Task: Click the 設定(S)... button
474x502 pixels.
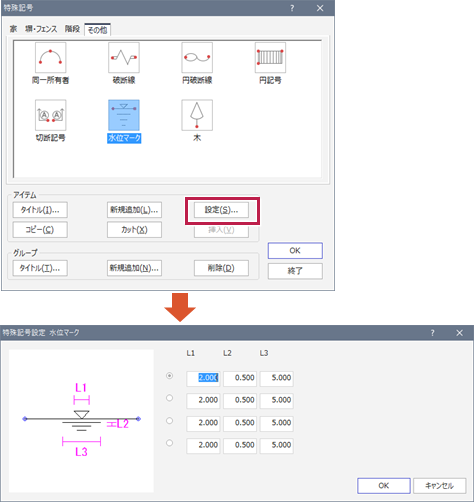Action: 221,210
